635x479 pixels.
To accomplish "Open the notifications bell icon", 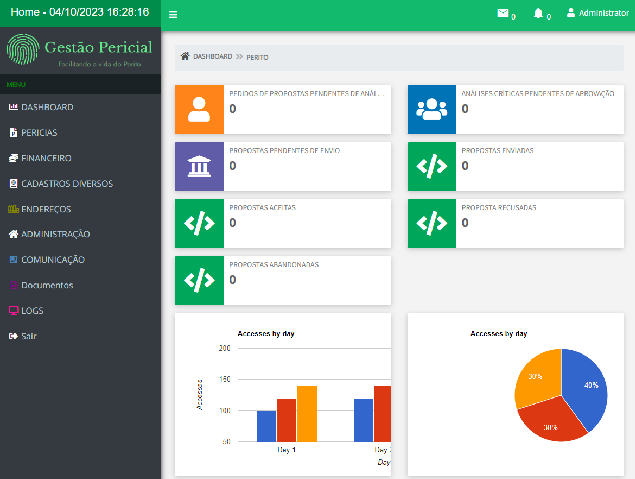I will pyautogui.click(x=539, y=14).
